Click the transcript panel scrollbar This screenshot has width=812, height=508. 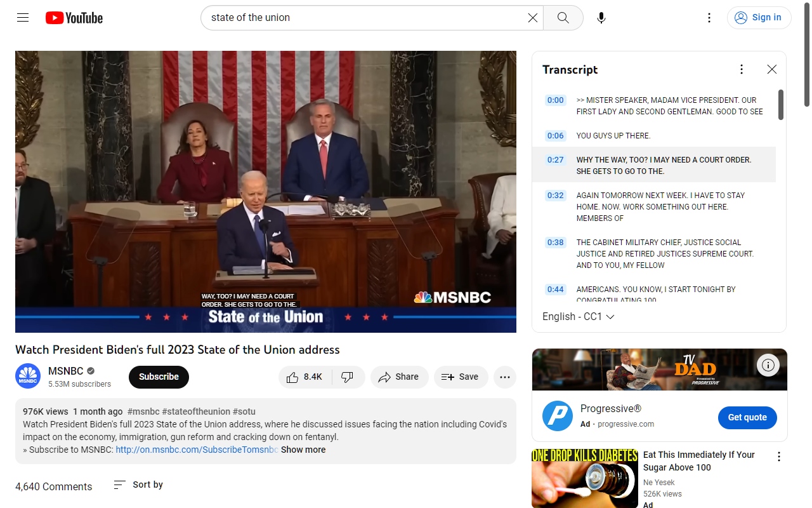pyautogui.click(x=781, y=105)
